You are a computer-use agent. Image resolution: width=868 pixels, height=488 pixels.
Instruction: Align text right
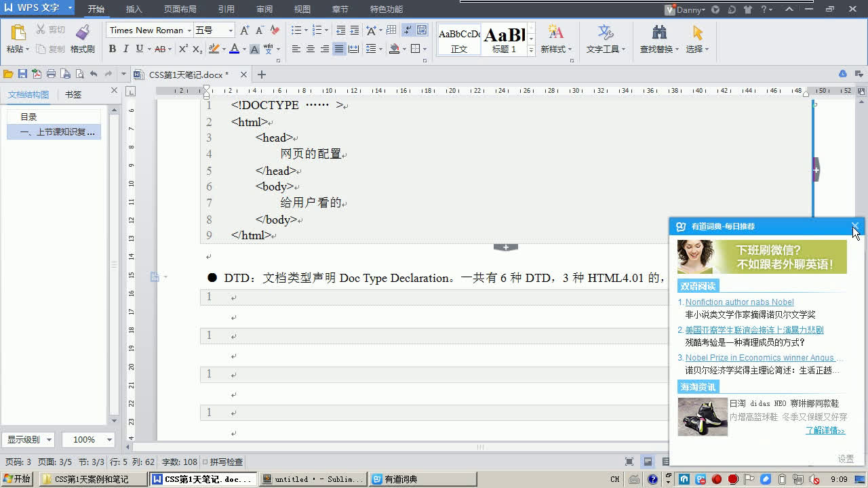325,49
